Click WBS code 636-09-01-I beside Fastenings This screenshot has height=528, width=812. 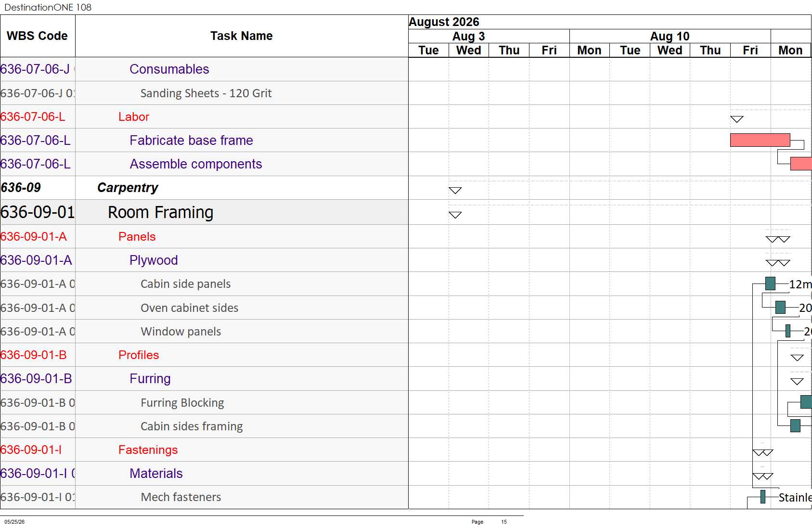click(x=31, y=450)
